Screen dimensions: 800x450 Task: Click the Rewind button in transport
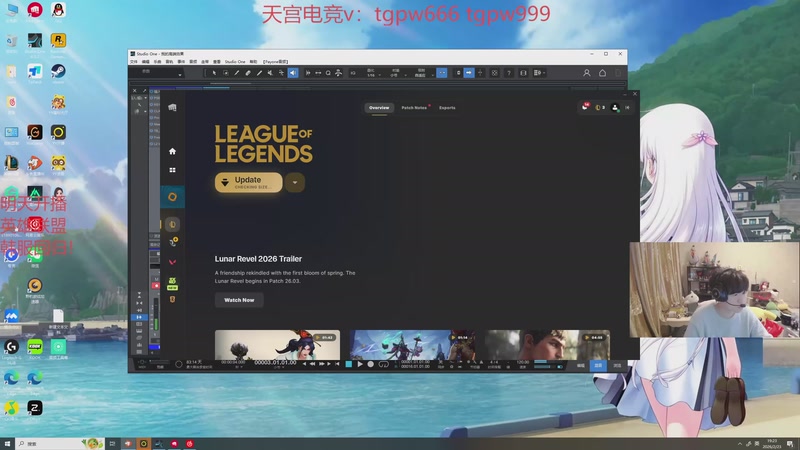(312, 364)
